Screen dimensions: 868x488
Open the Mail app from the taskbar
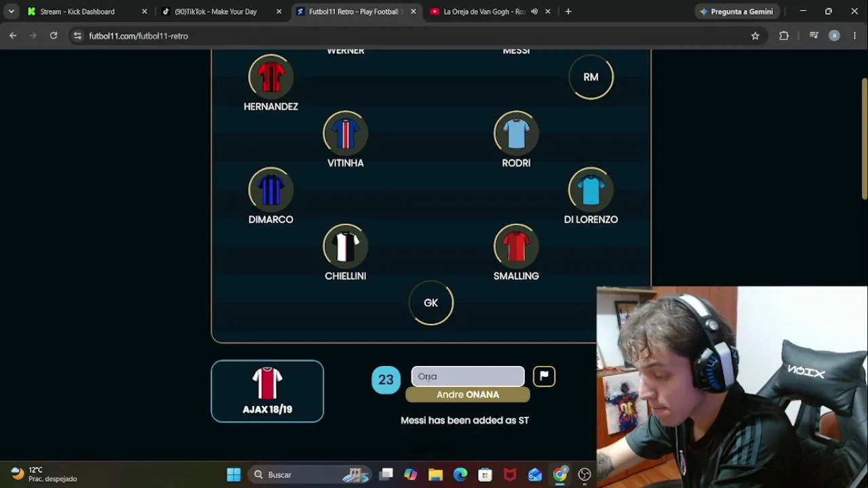(x=535, y=474)
